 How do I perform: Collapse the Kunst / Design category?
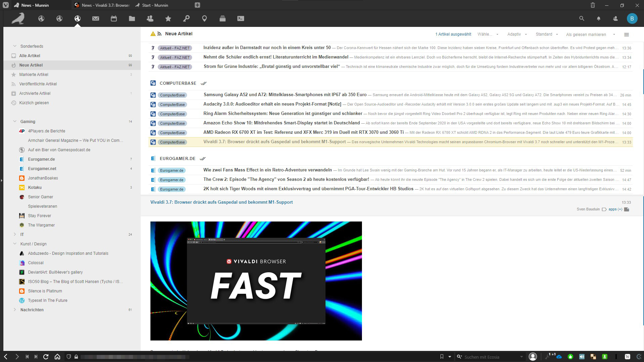(x=15, y=244)
